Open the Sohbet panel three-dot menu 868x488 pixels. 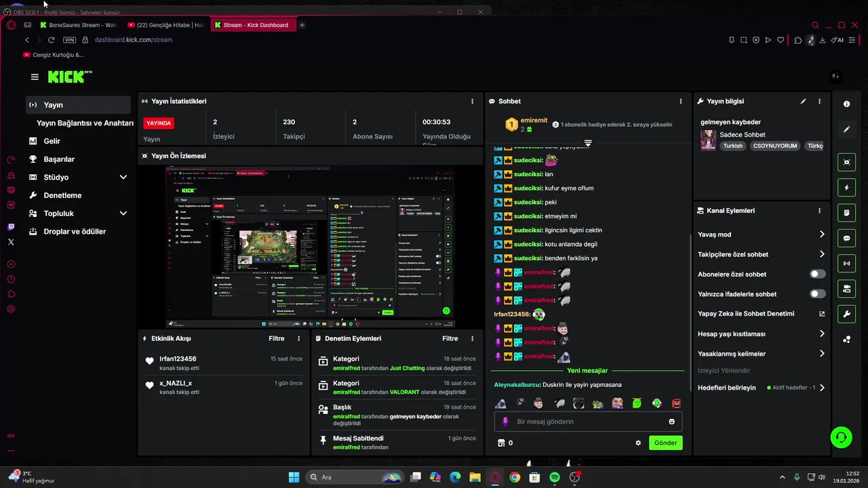pyautogui.click(x=681, y=101)
